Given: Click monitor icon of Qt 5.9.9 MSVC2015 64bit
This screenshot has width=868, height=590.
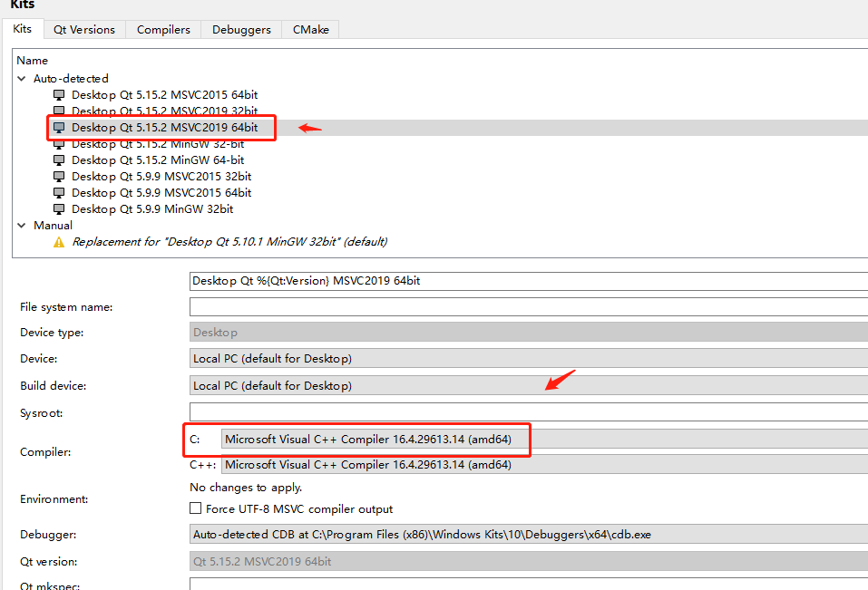Looking at the screenshot, I should [59, 193].
